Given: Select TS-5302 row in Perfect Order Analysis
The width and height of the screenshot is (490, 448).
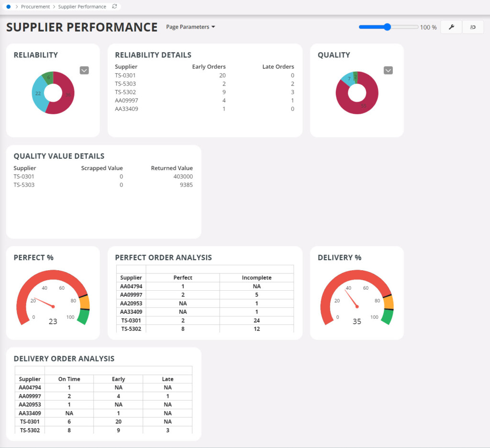Looking at the screenshot, I should [x=131, y=329].
